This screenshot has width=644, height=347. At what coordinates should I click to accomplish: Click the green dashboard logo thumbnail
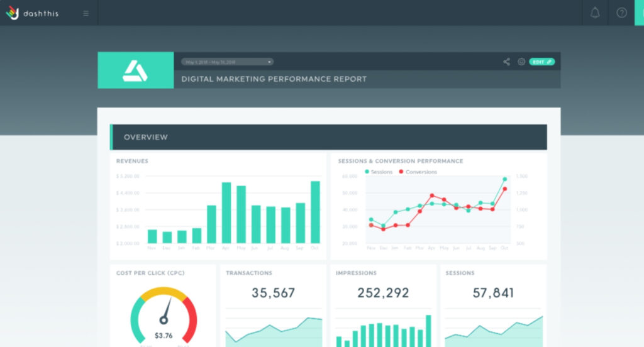135,70
